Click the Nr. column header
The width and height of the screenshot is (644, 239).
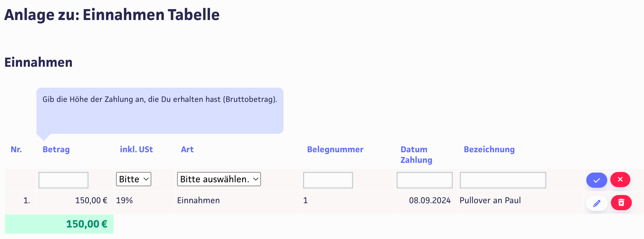(x=16, y=150)
